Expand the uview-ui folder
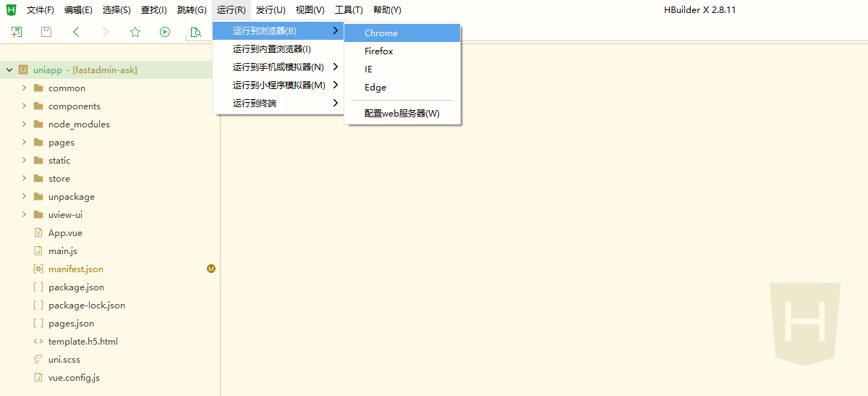Screen dimensions: 868x396 [x=24, y=215]
